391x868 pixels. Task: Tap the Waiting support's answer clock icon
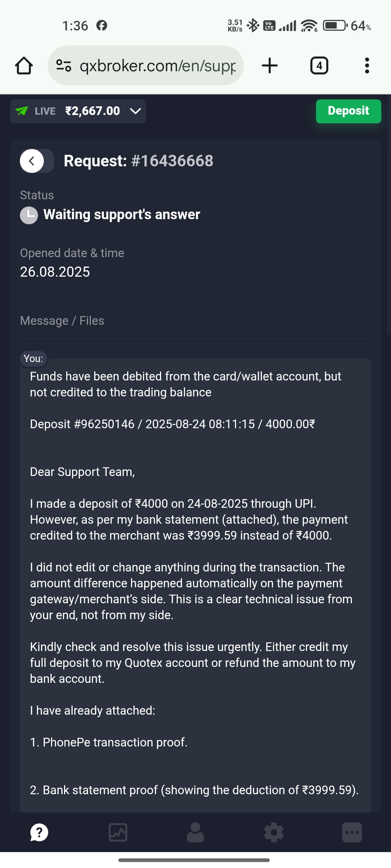pyautogui.click(x=29, y=215)
